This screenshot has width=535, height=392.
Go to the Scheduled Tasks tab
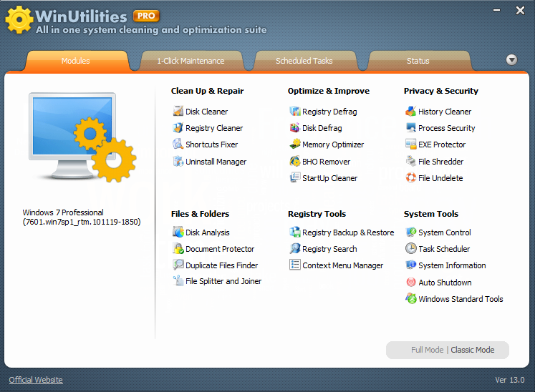[304, 61]
